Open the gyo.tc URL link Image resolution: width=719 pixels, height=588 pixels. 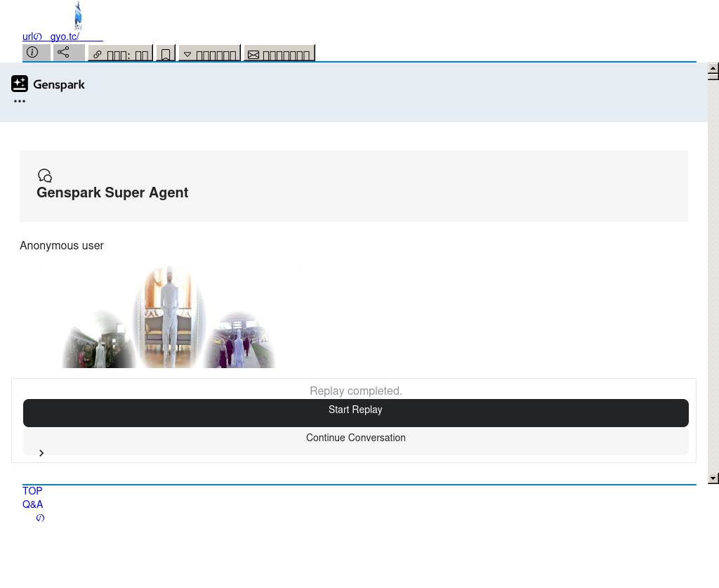click(62, 37)
